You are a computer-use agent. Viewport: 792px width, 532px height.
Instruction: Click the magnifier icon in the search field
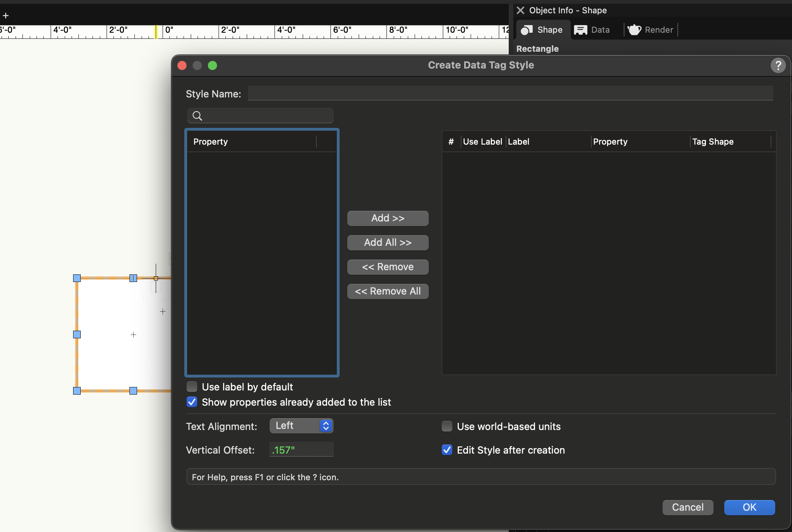click(197, 115)
